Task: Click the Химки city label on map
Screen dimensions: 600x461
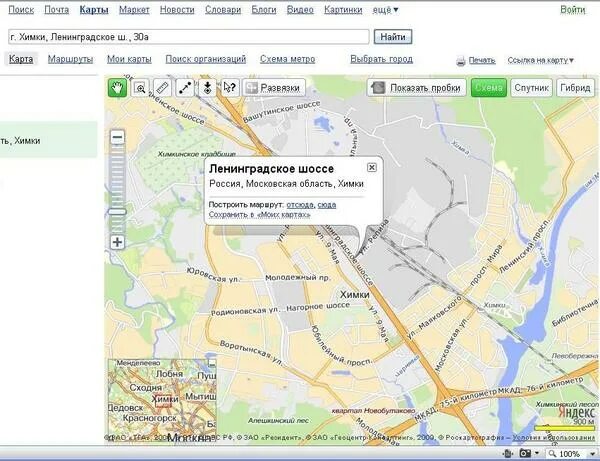Action: (354, 295)
